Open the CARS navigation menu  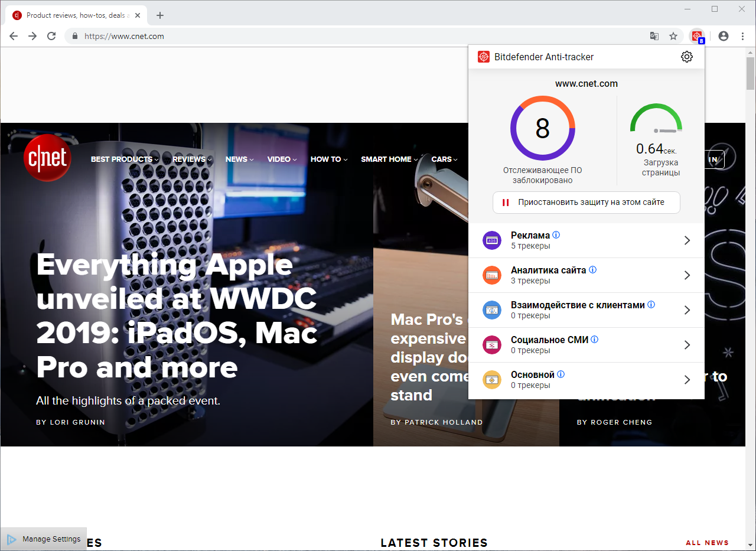pyautogui.click(x=444, y=159)
